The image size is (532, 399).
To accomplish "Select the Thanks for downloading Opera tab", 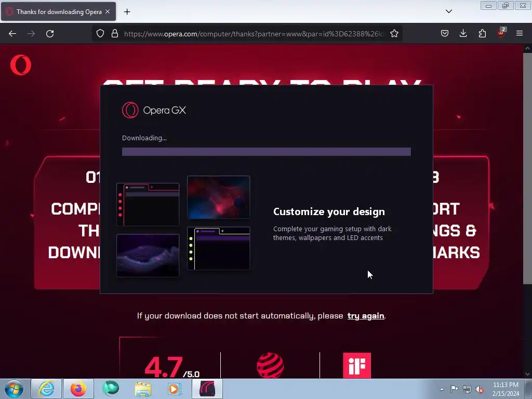I will pos(58,11).
